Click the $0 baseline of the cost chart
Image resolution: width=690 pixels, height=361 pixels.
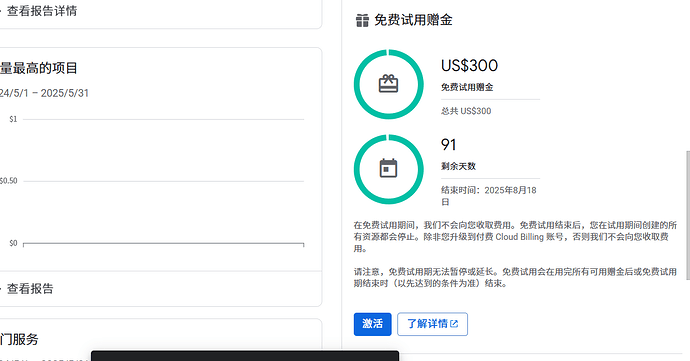[163, 243]
